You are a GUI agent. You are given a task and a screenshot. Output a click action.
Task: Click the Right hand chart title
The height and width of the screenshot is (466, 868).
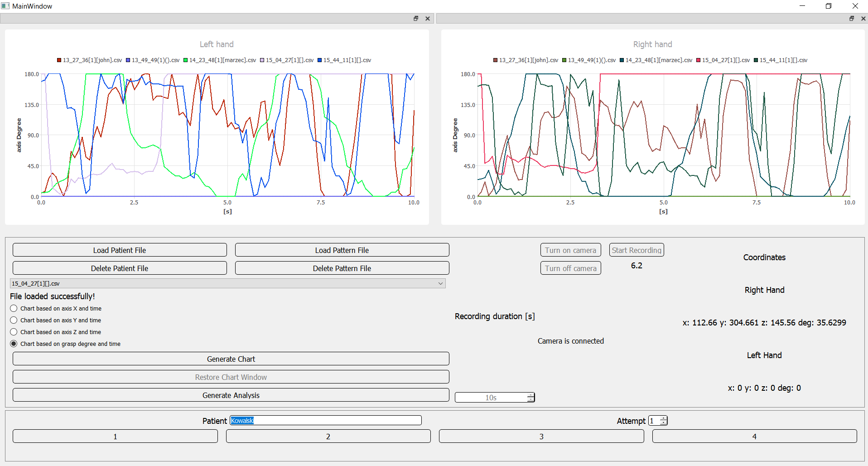pos(653,44)
